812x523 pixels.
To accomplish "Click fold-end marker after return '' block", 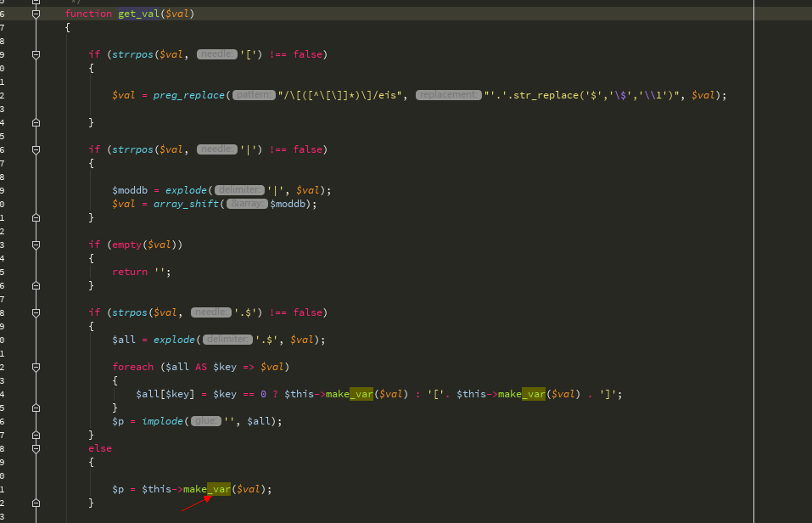I will coord(36,285).
